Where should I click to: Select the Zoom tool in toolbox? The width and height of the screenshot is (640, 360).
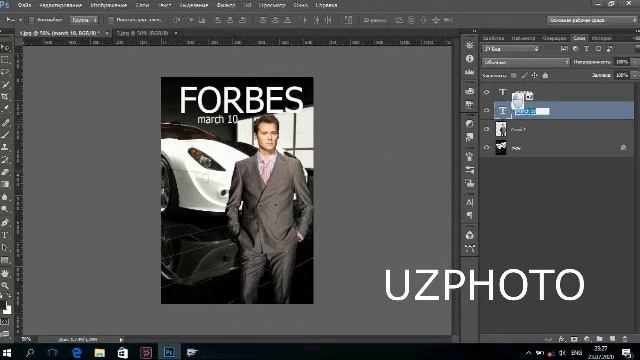coord(5,285)
